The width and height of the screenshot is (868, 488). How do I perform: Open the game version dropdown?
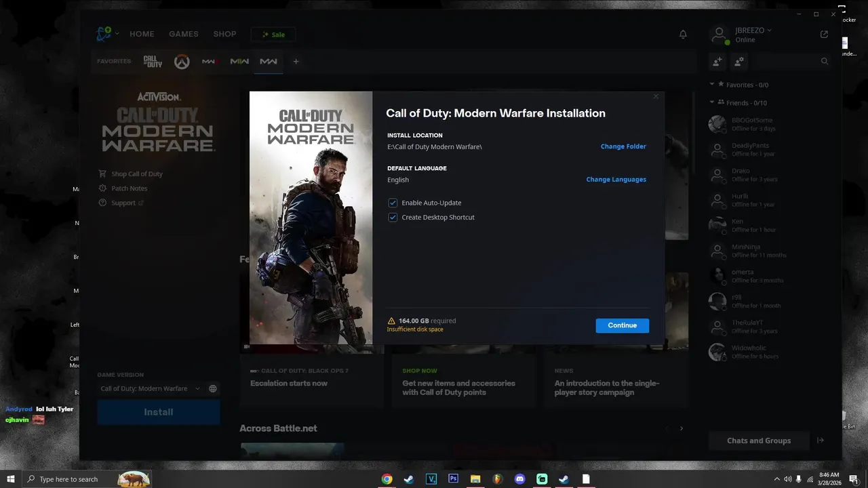[x=151, y=388]
